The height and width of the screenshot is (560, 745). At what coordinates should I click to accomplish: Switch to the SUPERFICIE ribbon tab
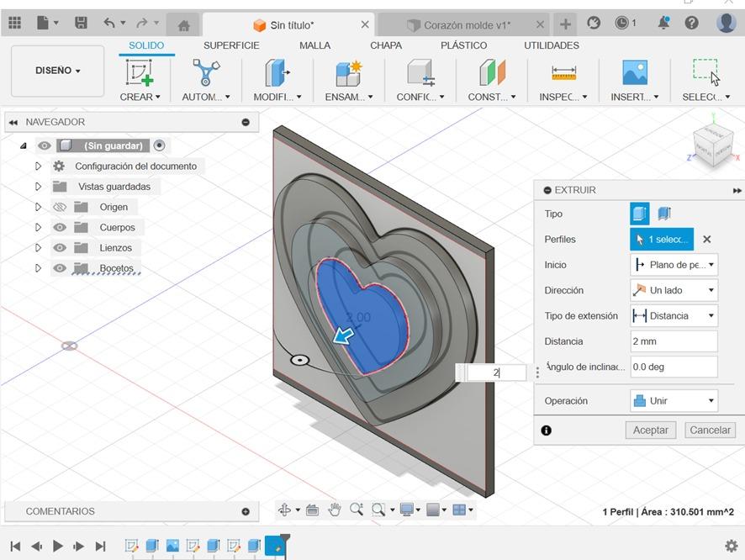pyautogui.click(x=231, y=45)
